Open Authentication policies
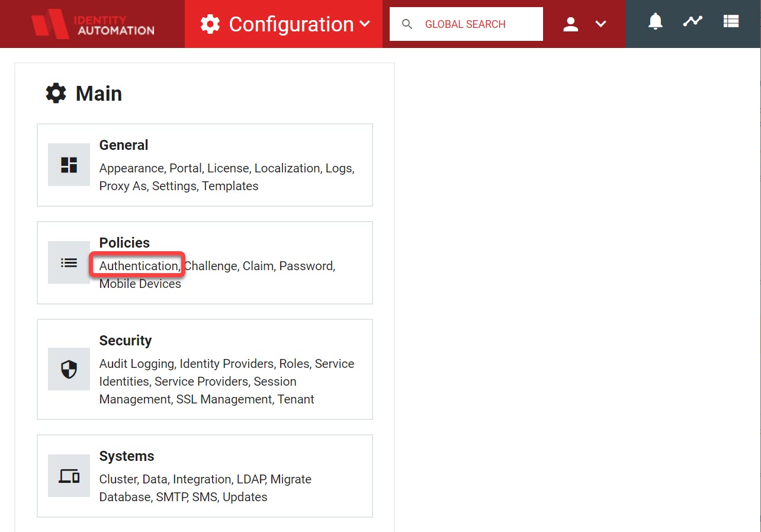The height and width of the screenshot is (532, 761). 139,266
